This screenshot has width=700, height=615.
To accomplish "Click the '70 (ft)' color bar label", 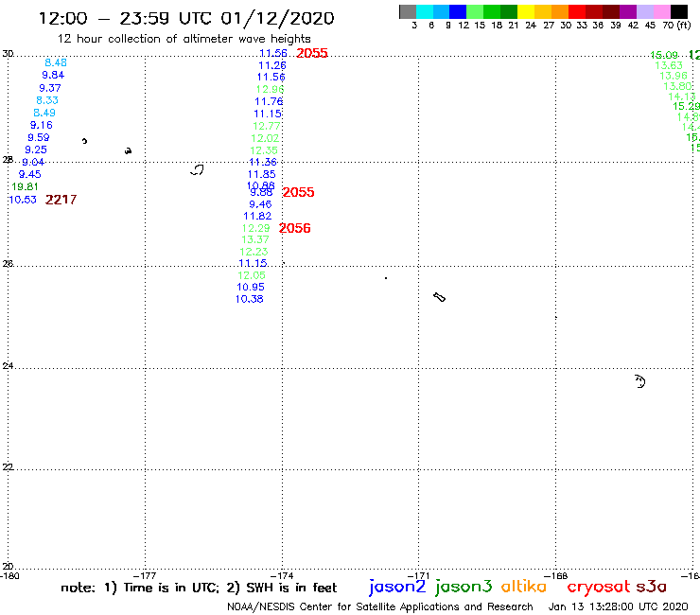I will [676, 25].
